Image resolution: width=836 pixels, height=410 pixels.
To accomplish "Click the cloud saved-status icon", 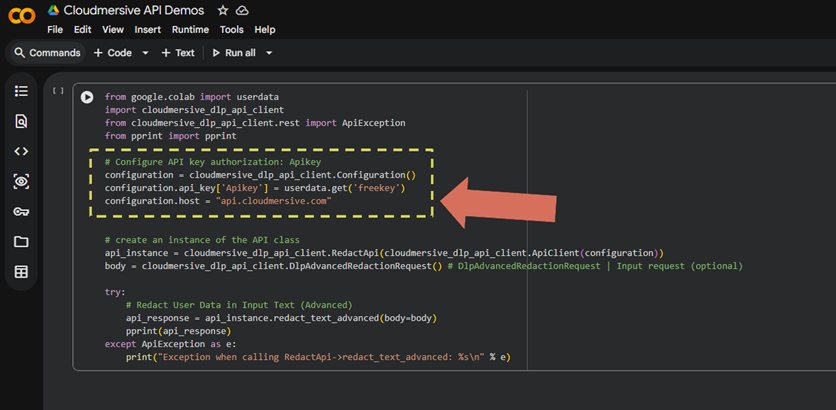I will pos(242,10).
